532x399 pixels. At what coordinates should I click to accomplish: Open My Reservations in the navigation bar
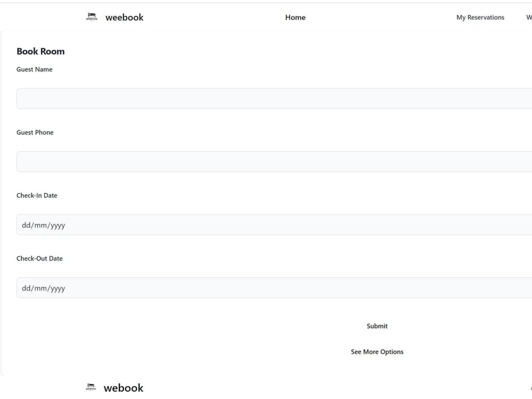(480, 17)
